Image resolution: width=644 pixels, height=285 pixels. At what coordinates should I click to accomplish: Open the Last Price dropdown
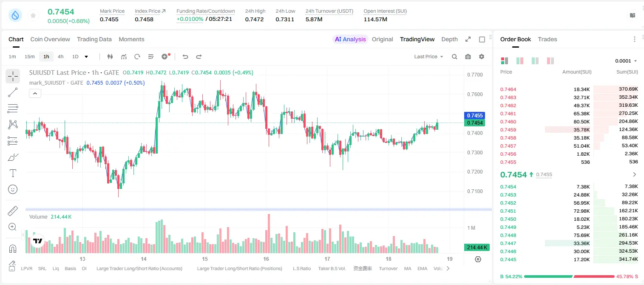pos(428,57)
